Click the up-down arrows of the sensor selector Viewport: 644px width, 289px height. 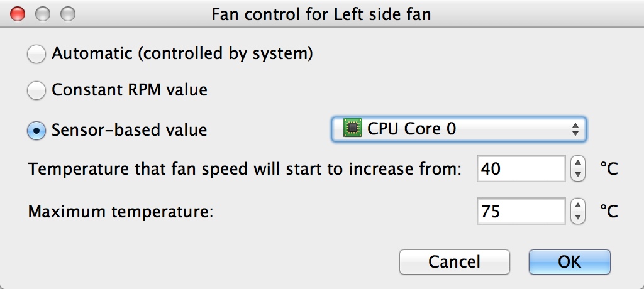[575, 130]
